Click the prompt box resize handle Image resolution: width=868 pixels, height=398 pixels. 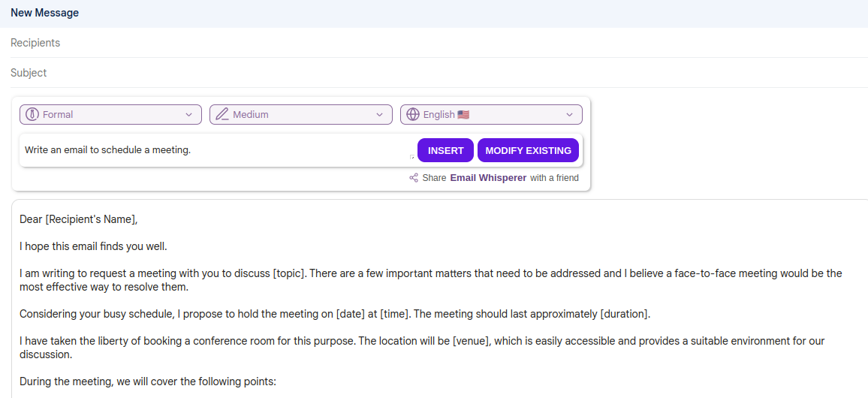tap(411, 158)
